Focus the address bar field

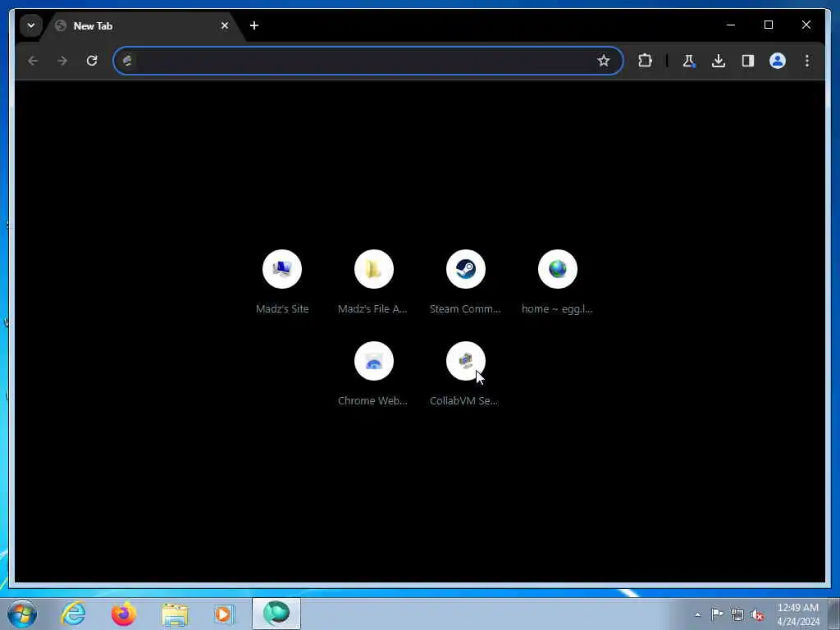click(368, 61)
